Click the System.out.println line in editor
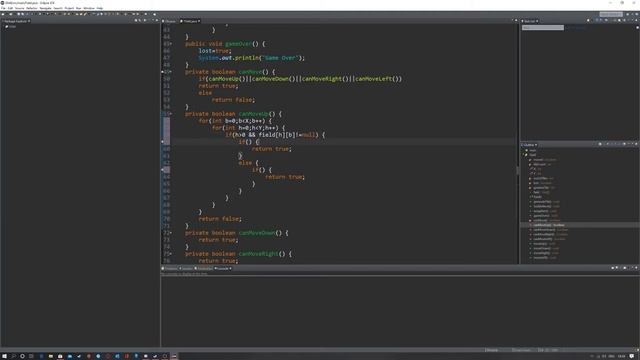The image size is (640, 360). tap(251, 58)
